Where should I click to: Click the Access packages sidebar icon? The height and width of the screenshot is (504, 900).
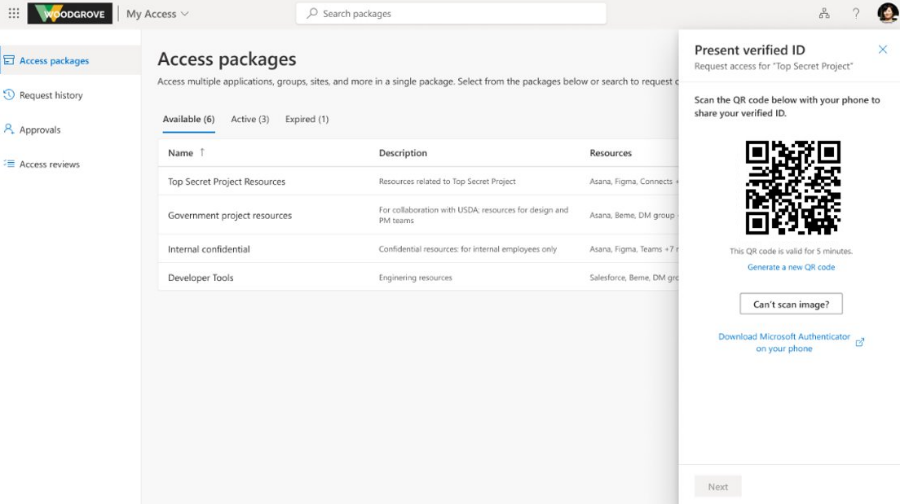click(9, 60)
